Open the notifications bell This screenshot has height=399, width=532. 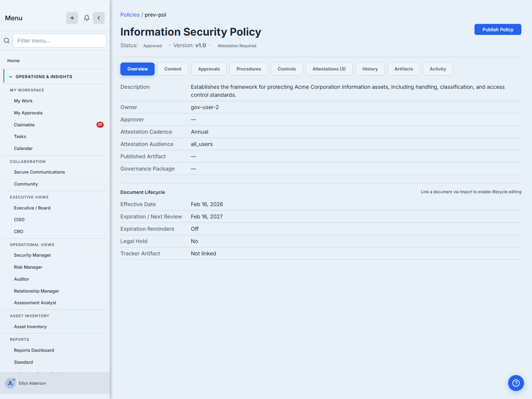click(87, 18)
